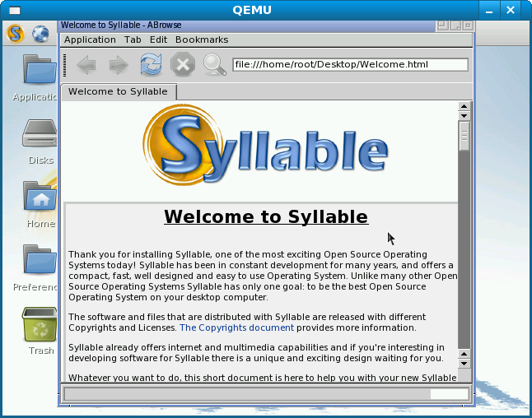Click the browser status bar progress area
This screenshot has width=532, height=418.
(266, 394)
